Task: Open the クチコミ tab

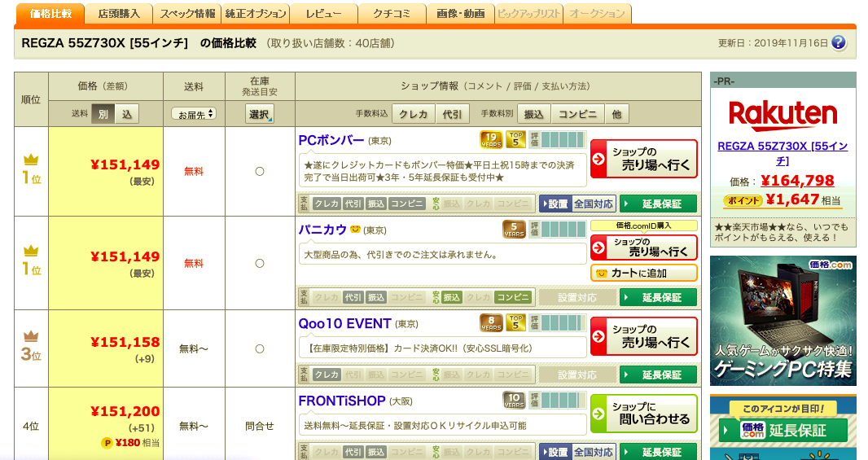Action: click(x=392, y=14)
